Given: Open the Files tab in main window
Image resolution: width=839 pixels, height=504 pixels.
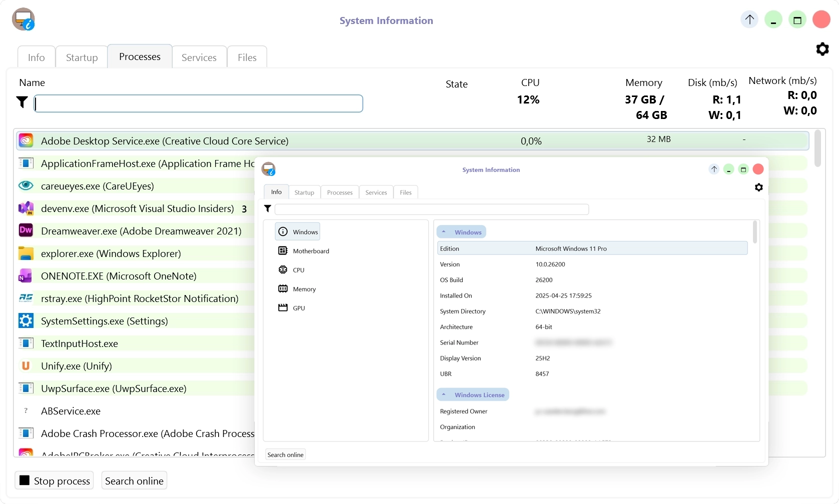Looking at the screenshot, I should point(247,57).
